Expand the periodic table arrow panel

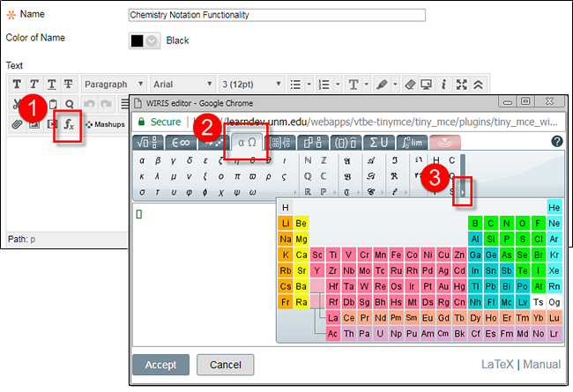pyautogui.click(x=463, y=190)
